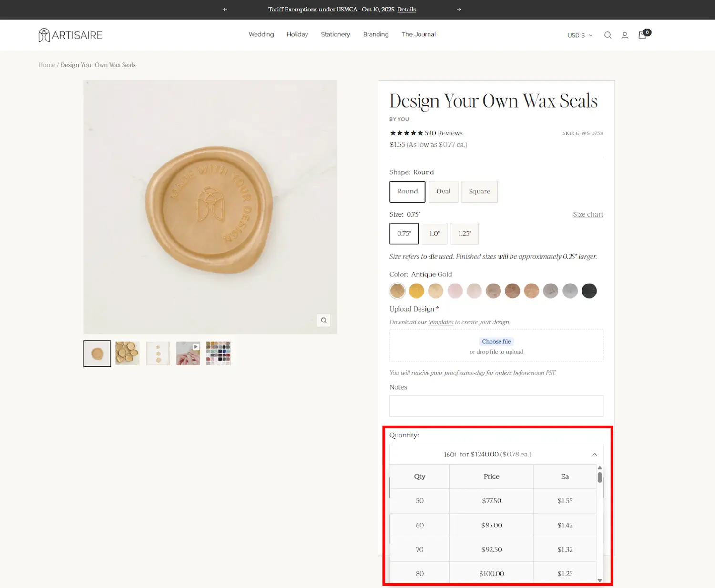715x588 pixels.
Task: Advance announcement with right arrow
Action: click(x=459, y=10)
